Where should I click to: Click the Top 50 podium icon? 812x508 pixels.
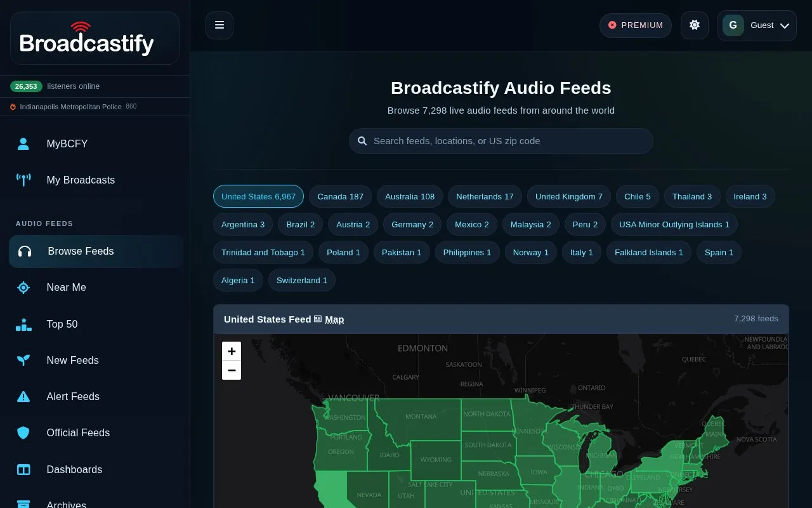pyautogui.click(x=23, y=324)
